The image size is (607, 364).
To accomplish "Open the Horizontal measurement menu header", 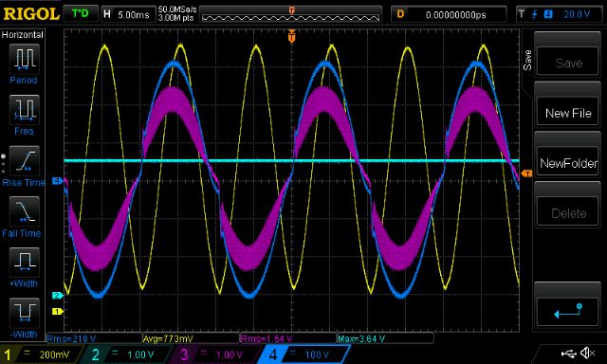I will (x=23, y=35).
